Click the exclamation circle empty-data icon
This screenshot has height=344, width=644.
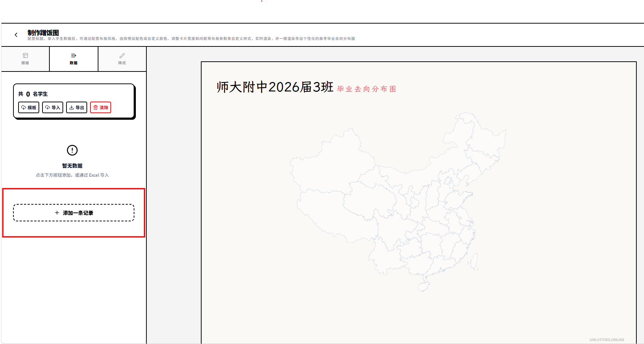click(x=72, y=150)
